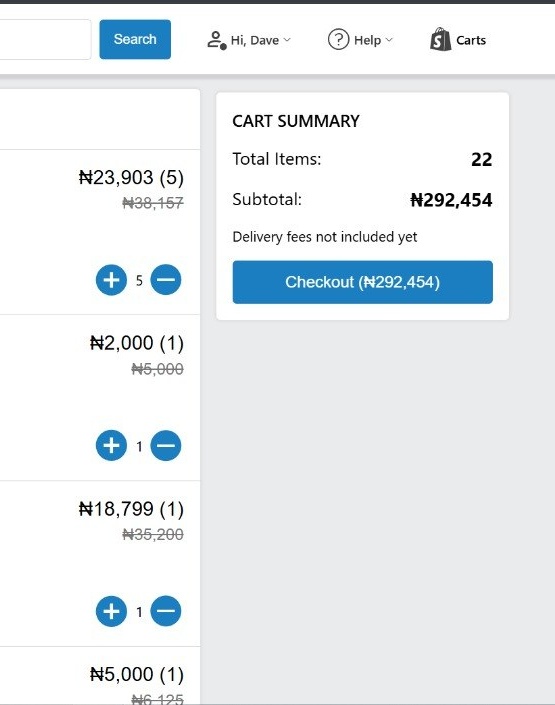Image resolution: width=555 pixels, height=705 pixels.
Task: Open the shopping bag Carts icon
Action: 440,40
